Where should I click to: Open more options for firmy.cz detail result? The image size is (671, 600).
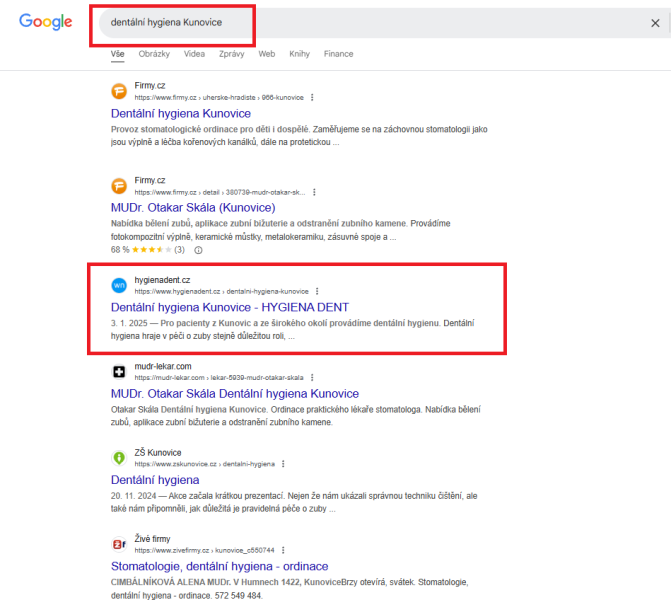[314, 193]
